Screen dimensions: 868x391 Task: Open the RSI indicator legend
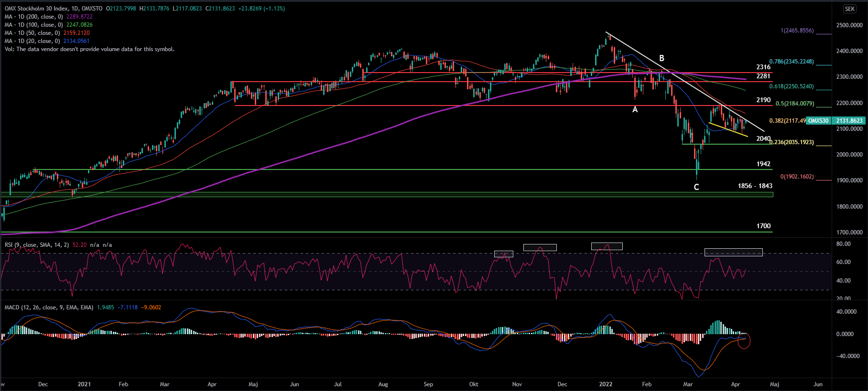(x=36, y=245)
